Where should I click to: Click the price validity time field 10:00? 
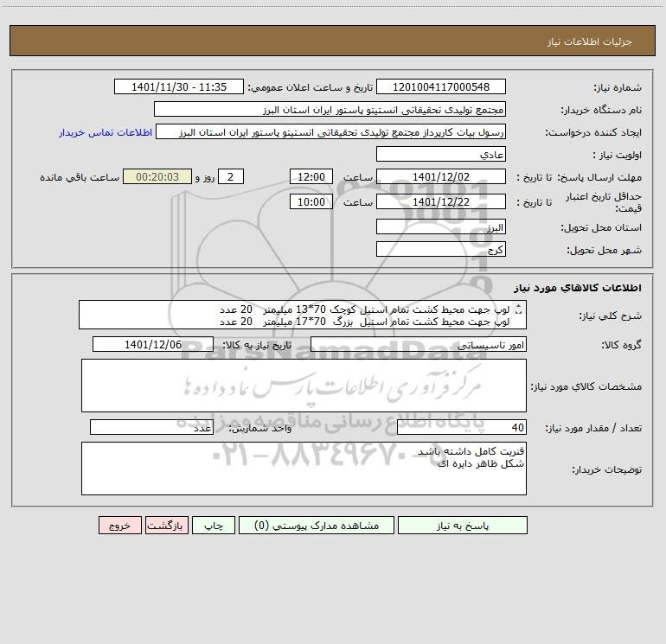coord(311,201)
